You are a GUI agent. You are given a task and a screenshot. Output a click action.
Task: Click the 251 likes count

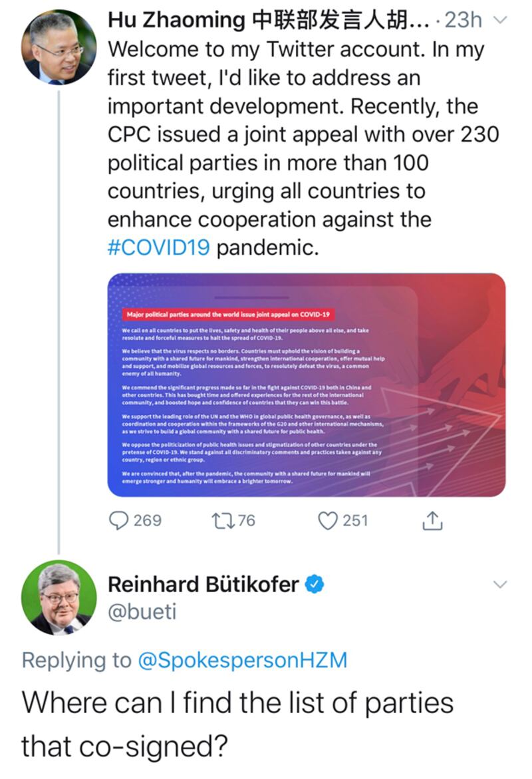click(x=355, y=521)
